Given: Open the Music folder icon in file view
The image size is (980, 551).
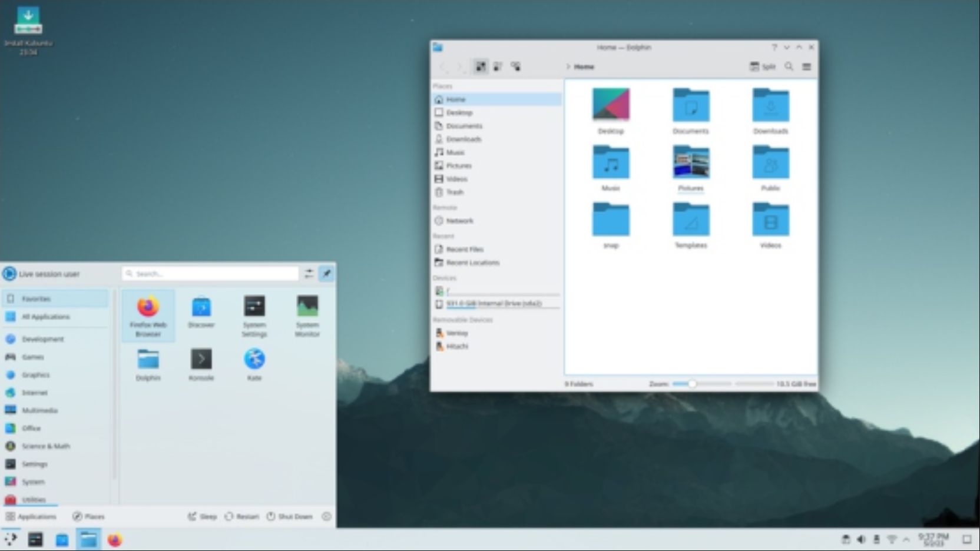Looking at the screenshot, I should [611, 168].
